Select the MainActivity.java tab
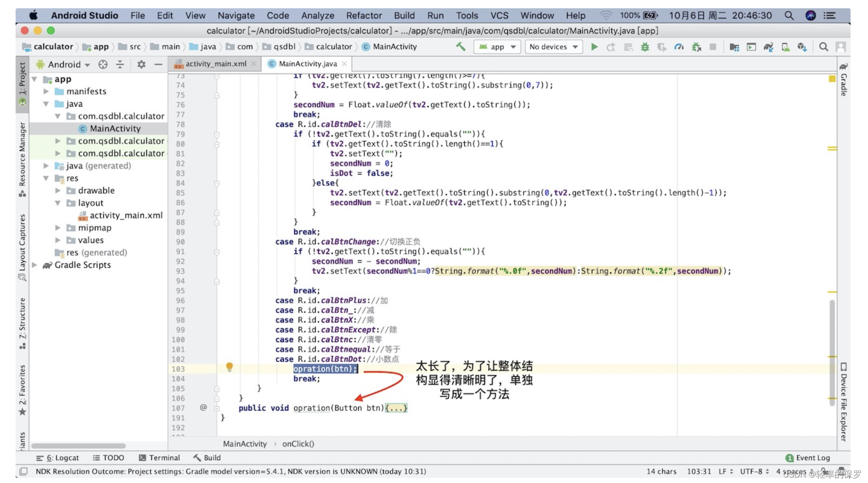The image size is (868, 483). pos(307,64)
